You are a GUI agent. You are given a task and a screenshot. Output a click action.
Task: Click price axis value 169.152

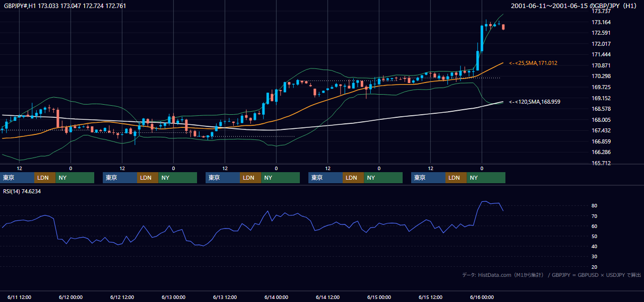pos(601,98)
